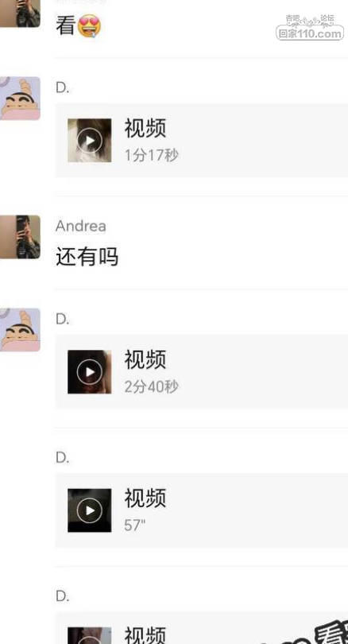Select the Andrea sender name

81,226
